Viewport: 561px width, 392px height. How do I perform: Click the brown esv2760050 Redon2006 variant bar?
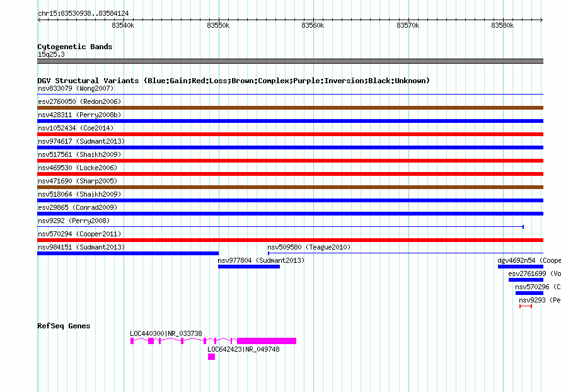click(x=290, y=108)
